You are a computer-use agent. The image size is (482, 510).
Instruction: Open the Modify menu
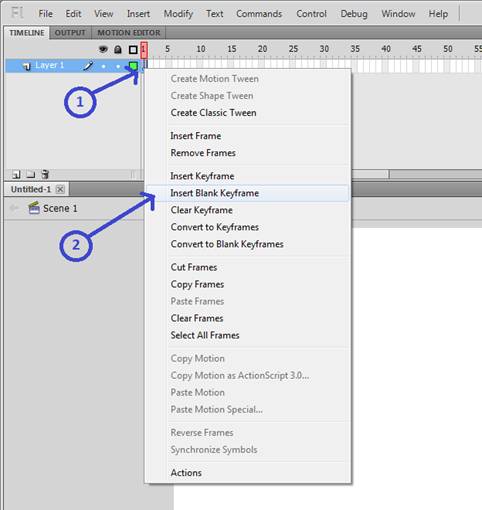(x=178, y=14)
